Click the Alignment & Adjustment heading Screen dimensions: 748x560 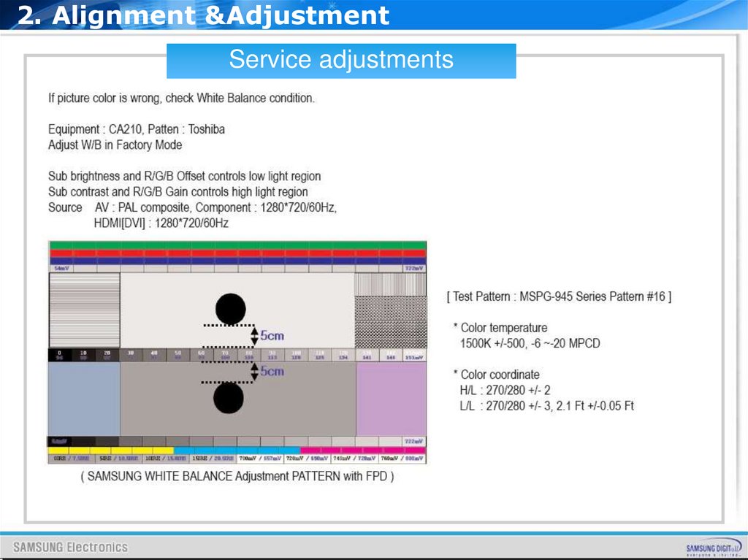click(204, 15)
